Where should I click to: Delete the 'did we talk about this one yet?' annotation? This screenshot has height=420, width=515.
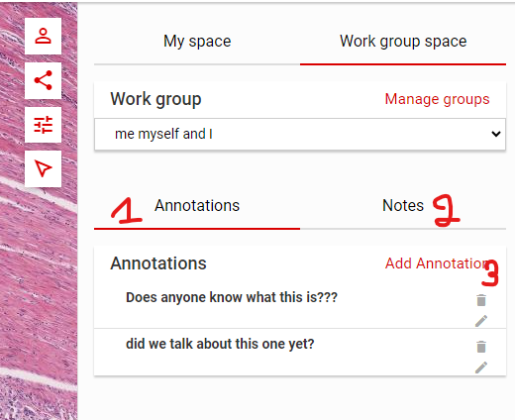click(x=481, y=347)
